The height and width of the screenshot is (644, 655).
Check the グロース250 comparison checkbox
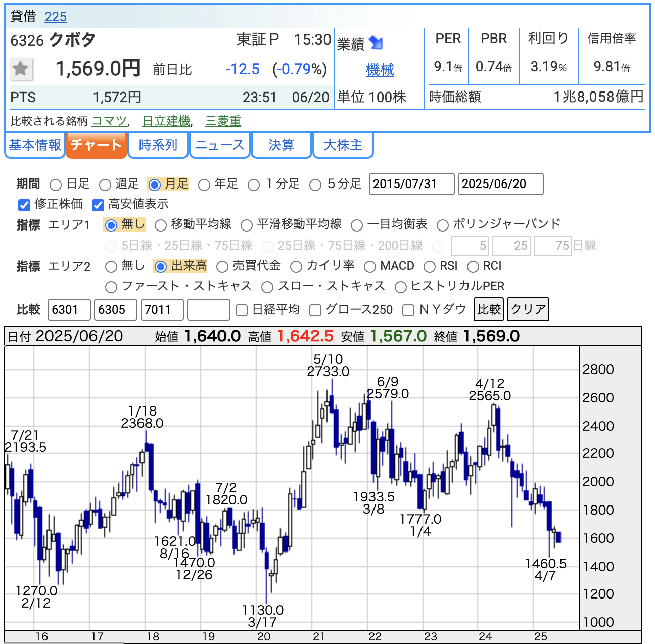coord(315,310)
